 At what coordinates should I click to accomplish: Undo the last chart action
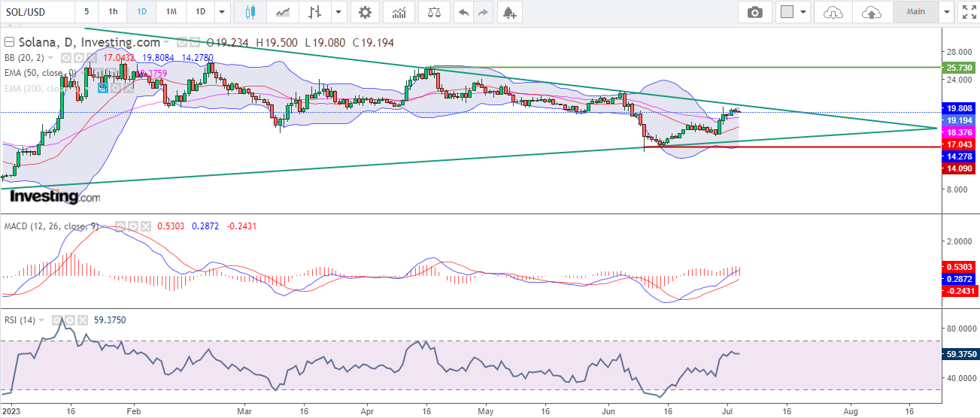coord(464,11)
